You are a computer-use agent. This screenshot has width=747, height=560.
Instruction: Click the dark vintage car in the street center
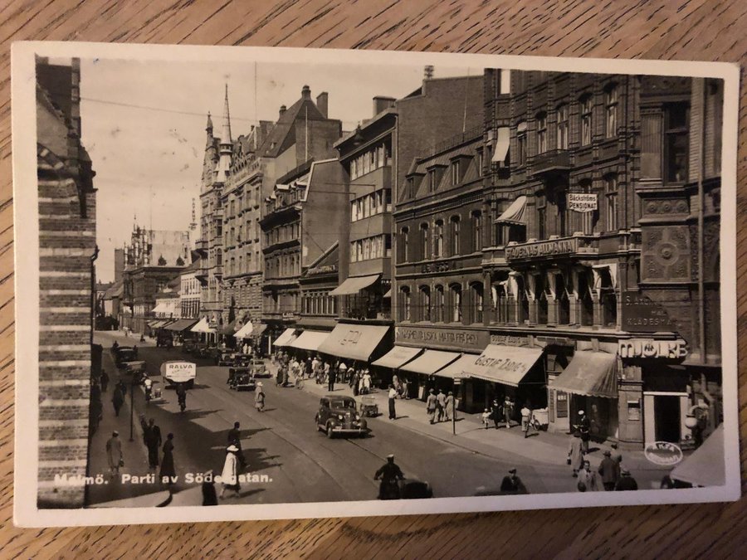(x=340, y=416)
